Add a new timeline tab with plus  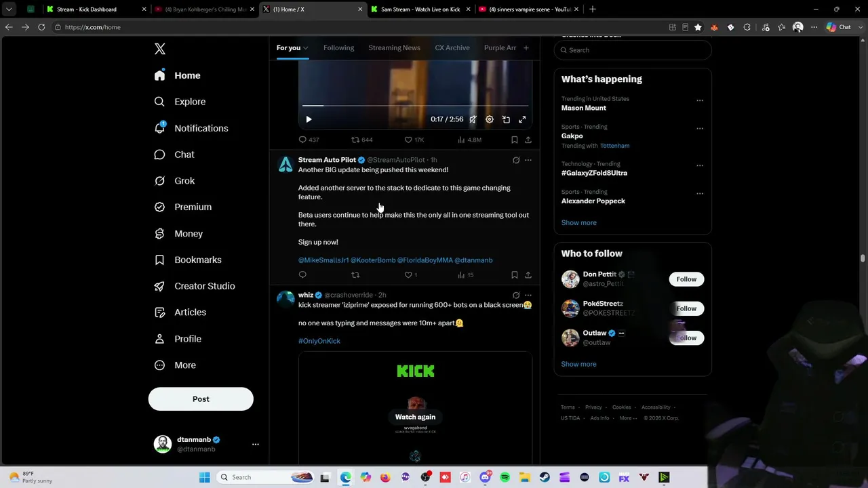pyautogui.click(x=526, y=47)
